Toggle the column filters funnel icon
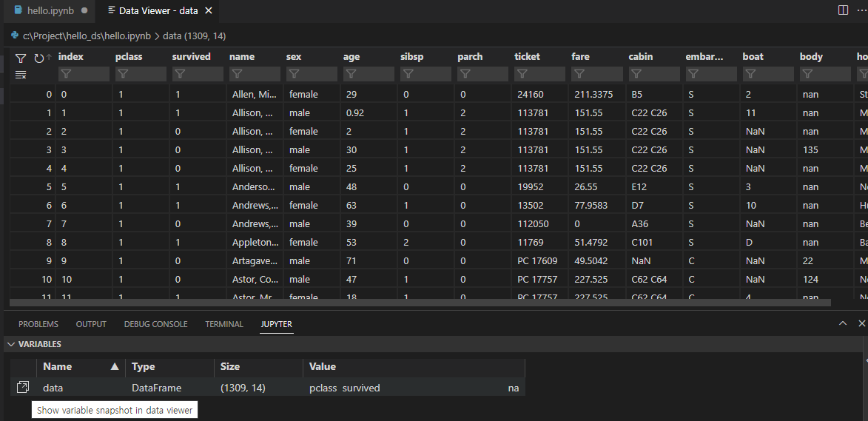 (x=21, y=58)
